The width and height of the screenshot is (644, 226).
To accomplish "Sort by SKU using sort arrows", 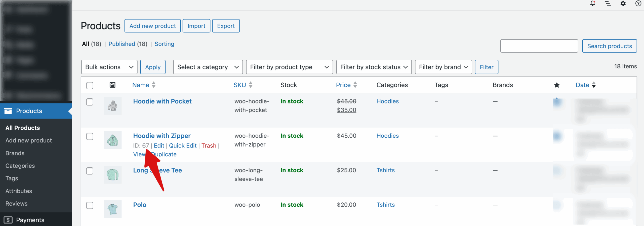I will click(250, 85).
